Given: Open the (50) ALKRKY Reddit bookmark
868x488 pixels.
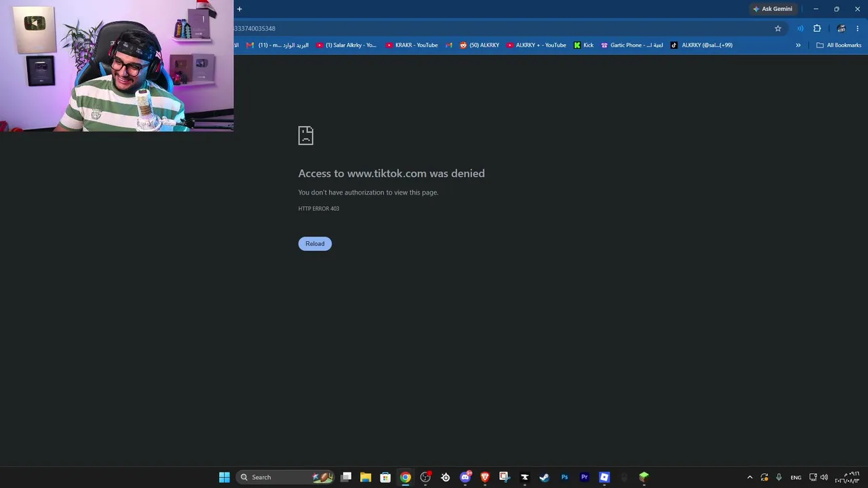Looking at the screenshot, I should point(479,45).
